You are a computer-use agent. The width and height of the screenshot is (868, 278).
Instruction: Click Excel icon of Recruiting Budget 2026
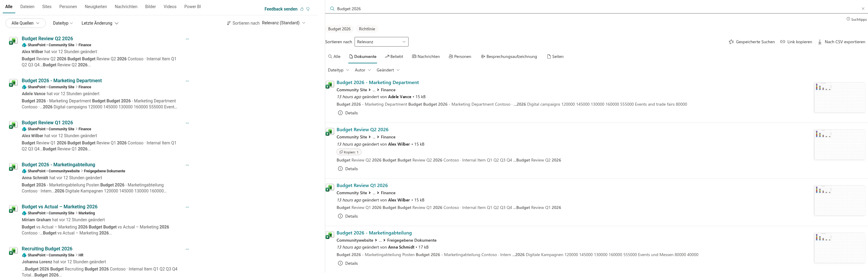pos(13,251)
